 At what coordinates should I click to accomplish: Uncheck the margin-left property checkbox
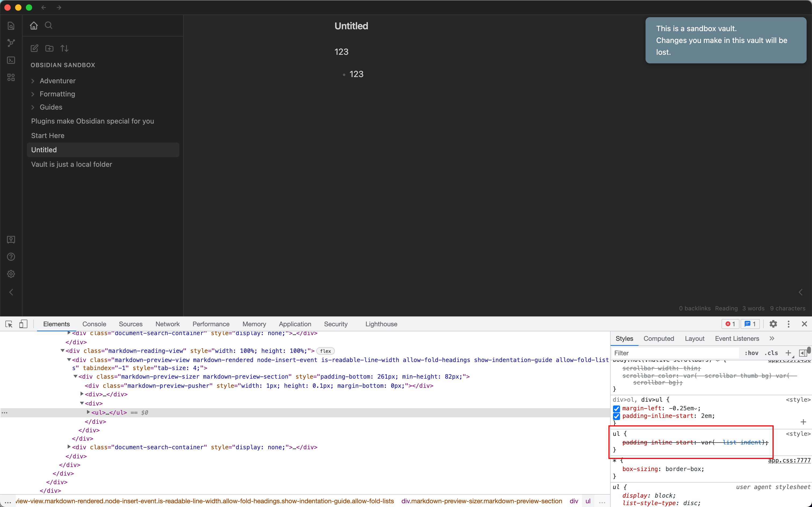click(617, 408)
